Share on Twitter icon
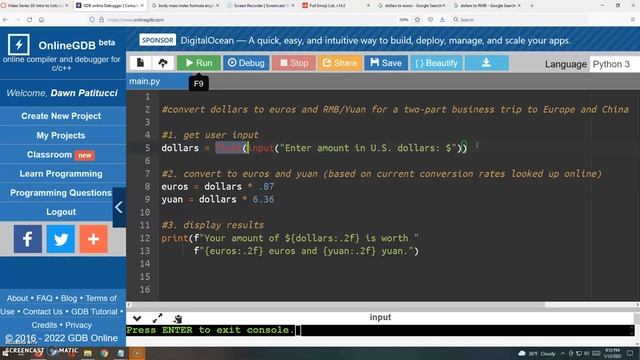 (60, 239)
